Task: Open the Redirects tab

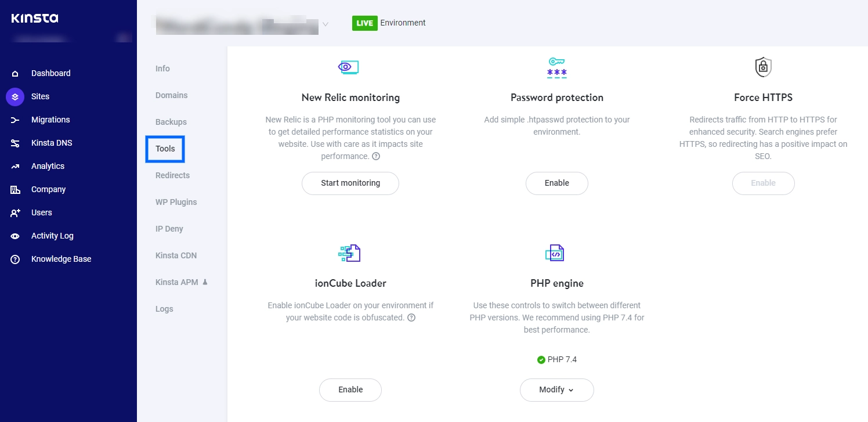Action: coord(172,175)
